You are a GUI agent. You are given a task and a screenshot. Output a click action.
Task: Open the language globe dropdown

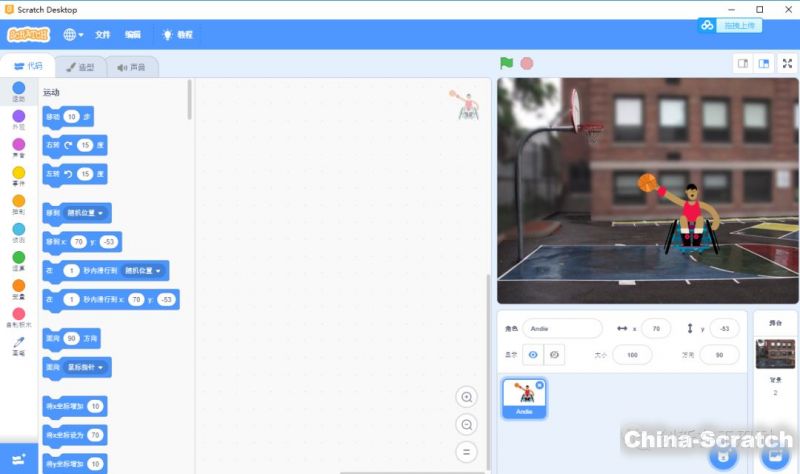pos(73,34)
